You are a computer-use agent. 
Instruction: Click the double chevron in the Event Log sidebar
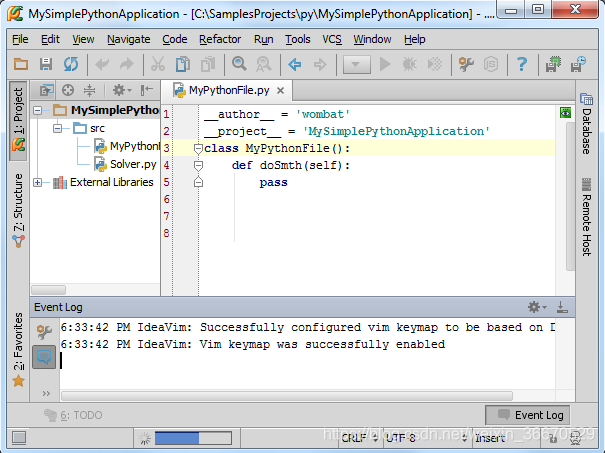(46, 394)
